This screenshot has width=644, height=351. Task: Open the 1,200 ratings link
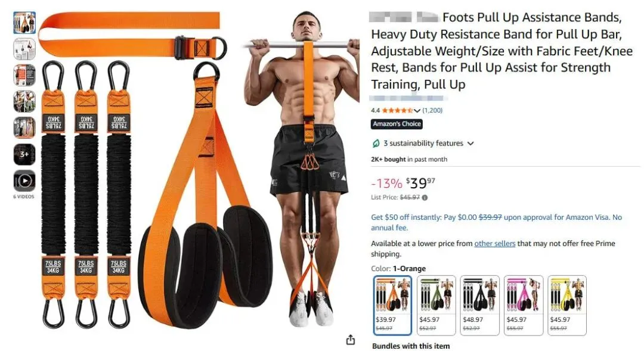click(432, 110)
